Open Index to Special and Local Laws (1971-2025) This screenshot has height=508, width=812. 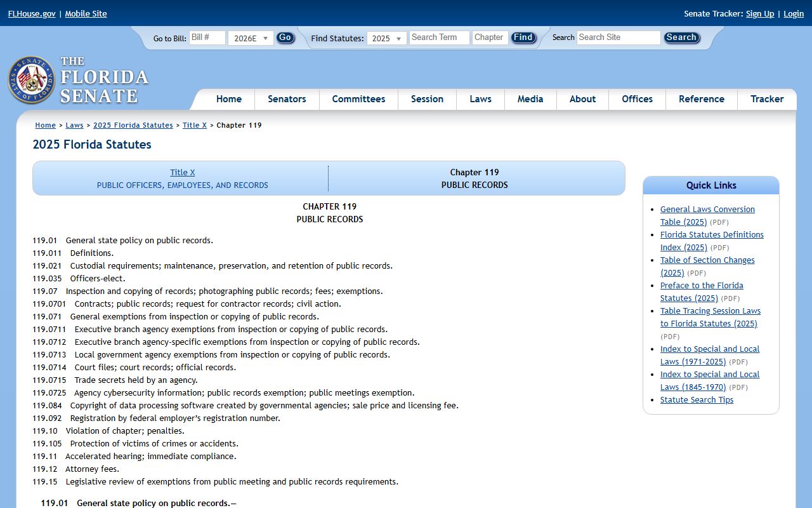pos(710,355)
